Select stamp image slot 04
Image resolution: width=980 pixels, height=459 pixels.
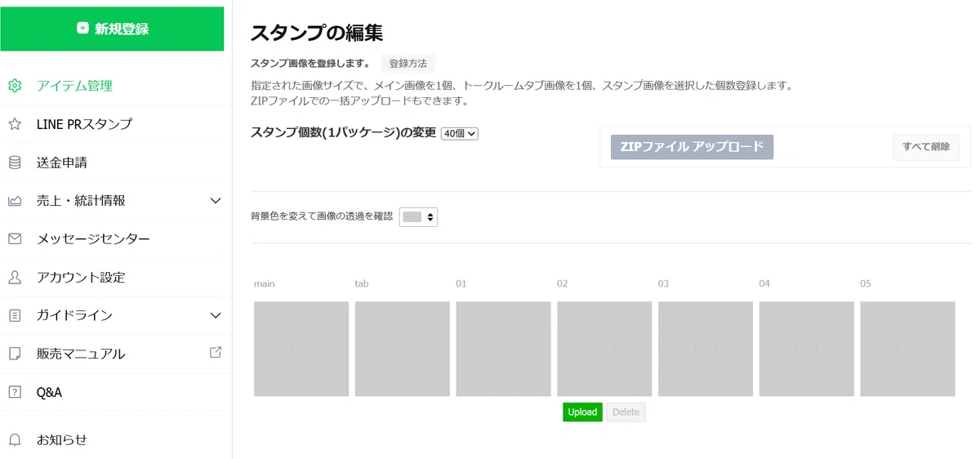coord(807,349)
